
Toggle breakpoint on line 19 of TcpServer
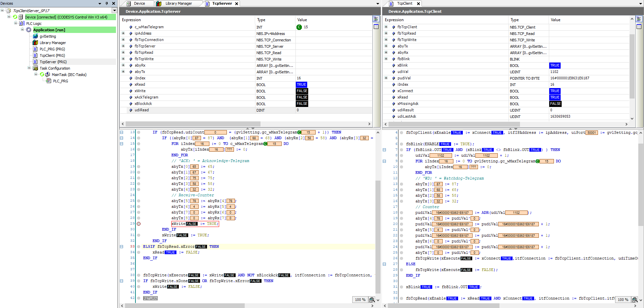(x=138, y=166)
